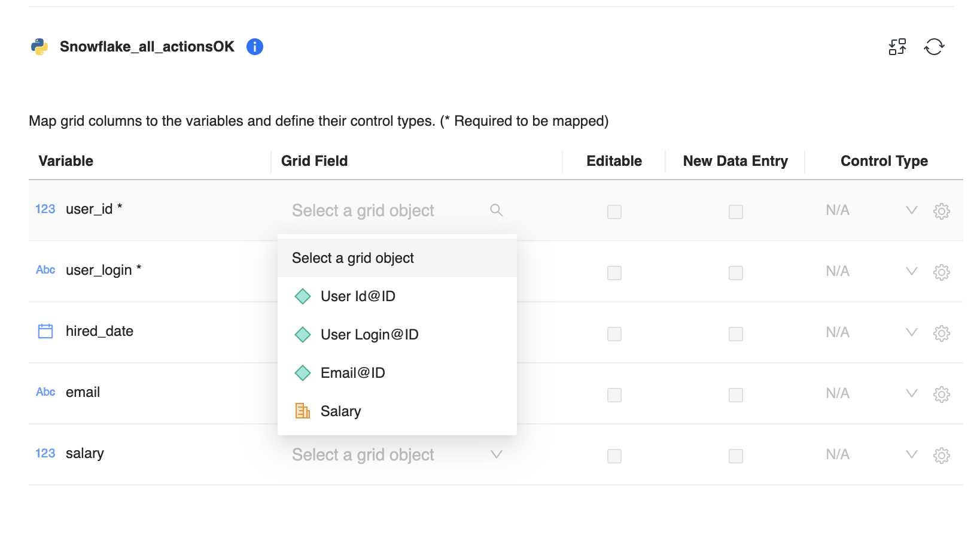Choose Salary option in grid object list

point(340,411)
